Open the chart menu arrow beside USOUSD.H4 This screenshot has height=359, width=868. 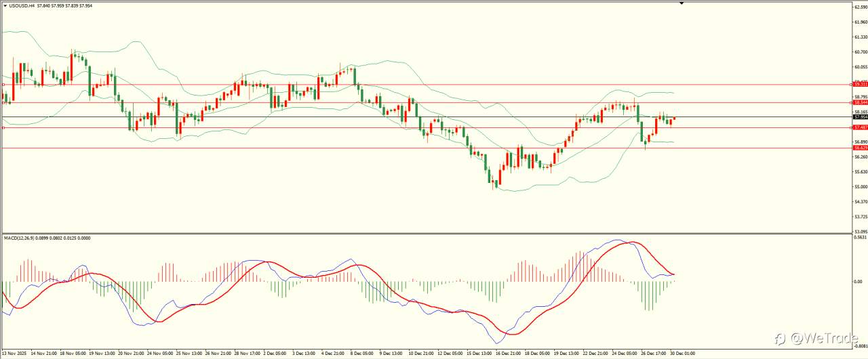coord(5,5)
